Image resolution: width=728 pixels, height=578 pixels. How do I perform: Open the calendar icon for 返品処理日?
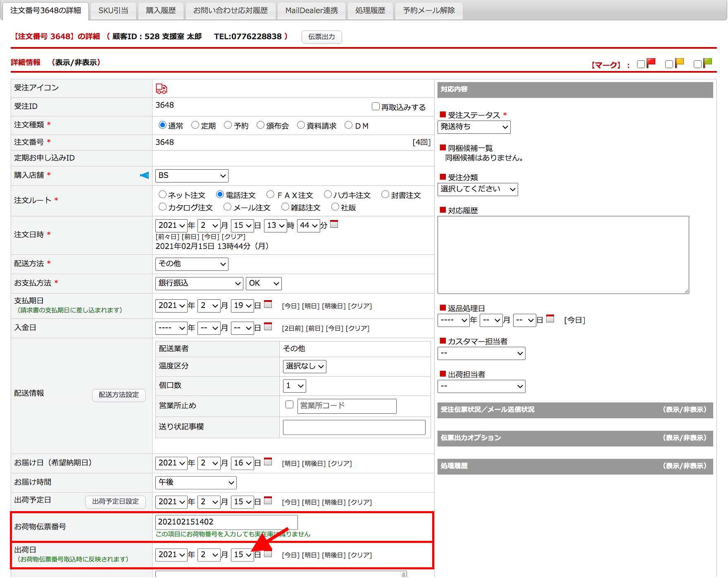(x=550, y=319)
